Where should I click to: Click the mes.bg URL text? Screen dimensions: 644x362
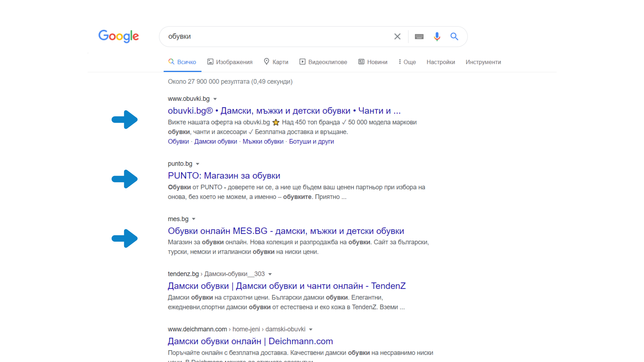178,219
